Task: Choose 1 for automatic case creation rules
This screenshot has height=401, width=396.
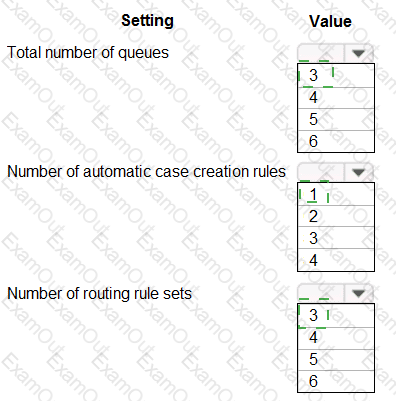Action: [336, 194]
